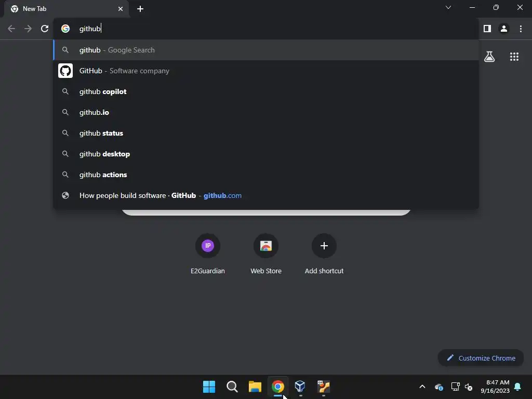This screenshot has height=399, width=532.
Task: Open the Google apps grid
Action: [x=514, y=57]
